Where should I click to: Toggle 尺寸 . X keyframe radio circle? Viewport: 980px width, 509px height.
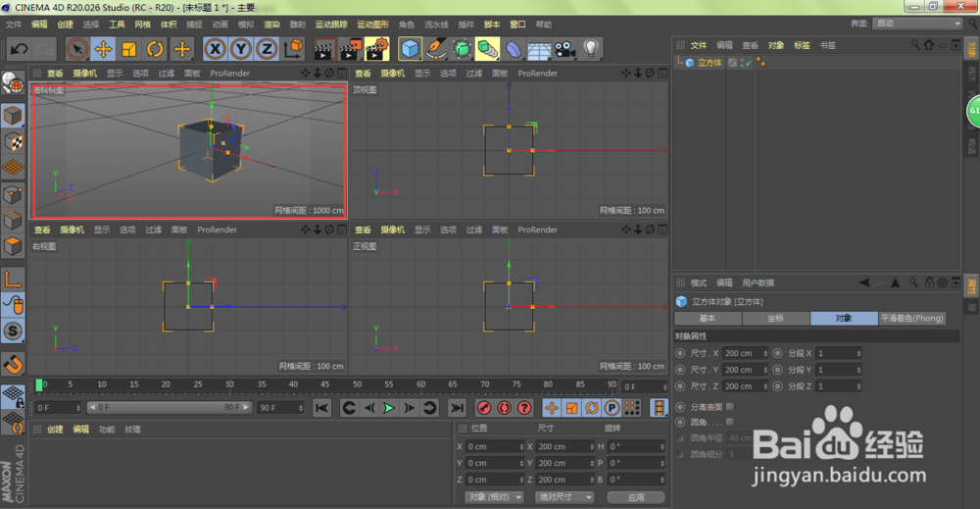coord(680,353)
